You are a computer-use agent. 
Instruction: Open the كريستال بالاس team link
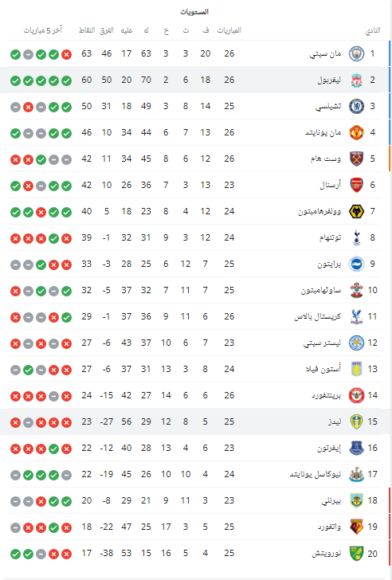317,316
